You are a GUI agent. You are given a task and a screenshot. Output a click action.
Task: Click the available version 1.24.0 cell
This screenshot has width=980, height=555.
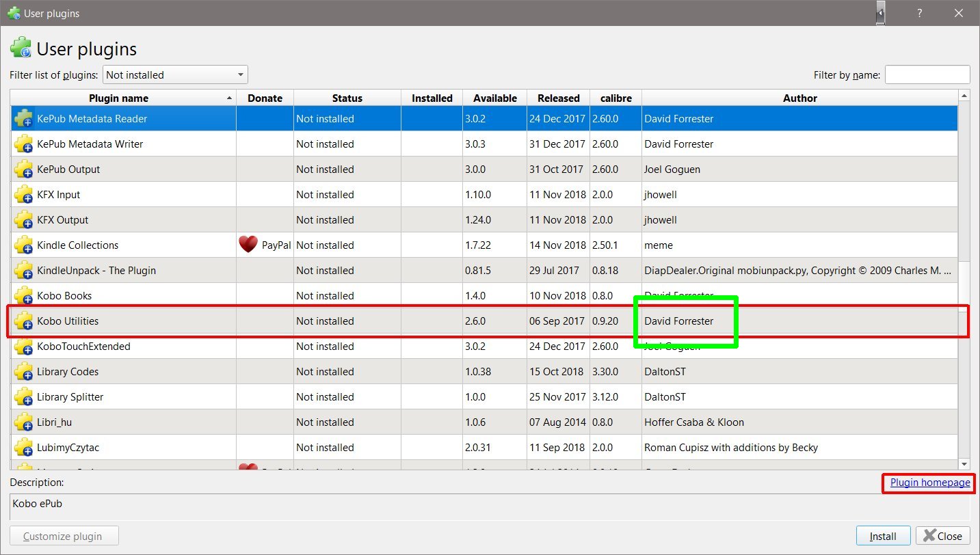(478, 219)
